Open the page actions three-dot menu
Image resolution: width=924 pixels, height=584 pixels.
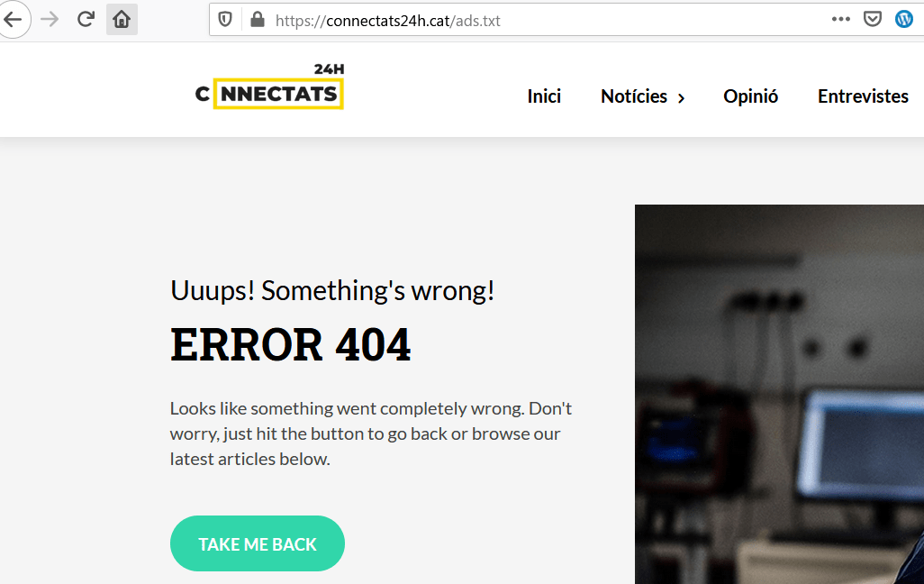coord(841,20)
